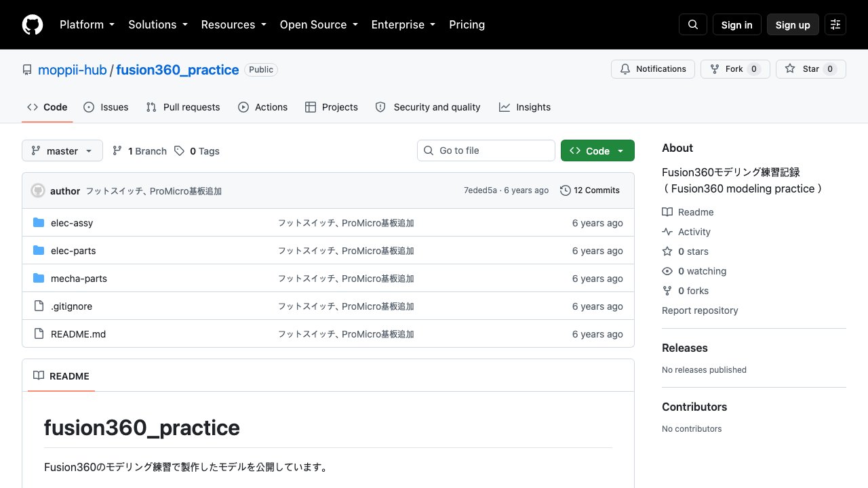The width and height of the screenshot is (868, 488).
Task: Open the elec-assy folder
Action: pos(72,223)
